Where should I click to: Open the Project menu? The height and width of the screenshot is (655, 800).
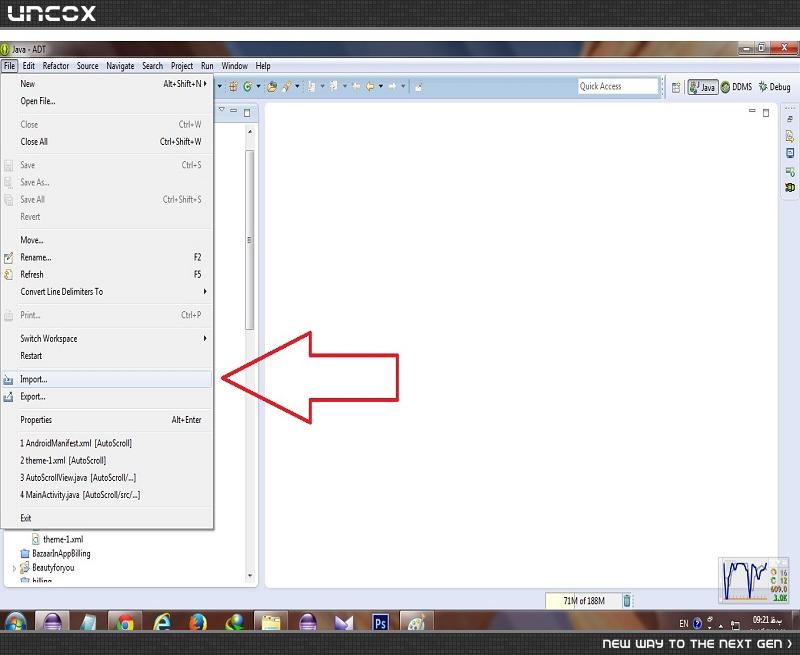pyautogui.click(x=182, y=66)
